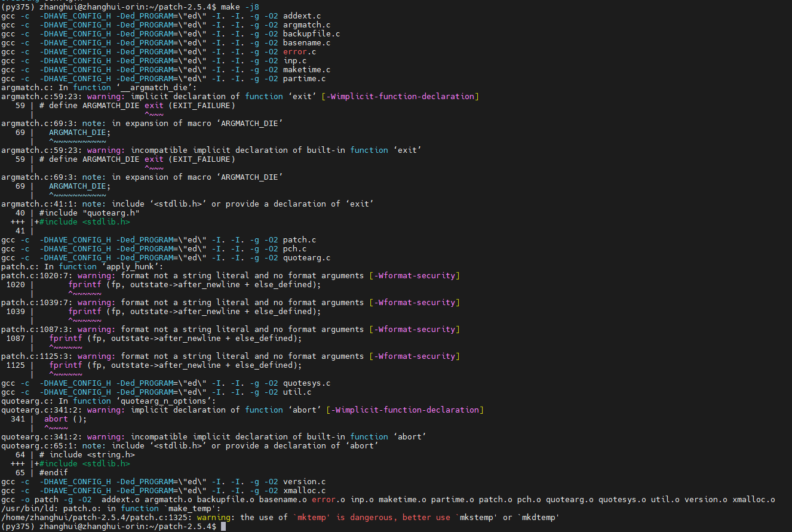Click the red error.c filename in the gcc compile line
The width and height of the screenshot is (792, 532).
300,51
